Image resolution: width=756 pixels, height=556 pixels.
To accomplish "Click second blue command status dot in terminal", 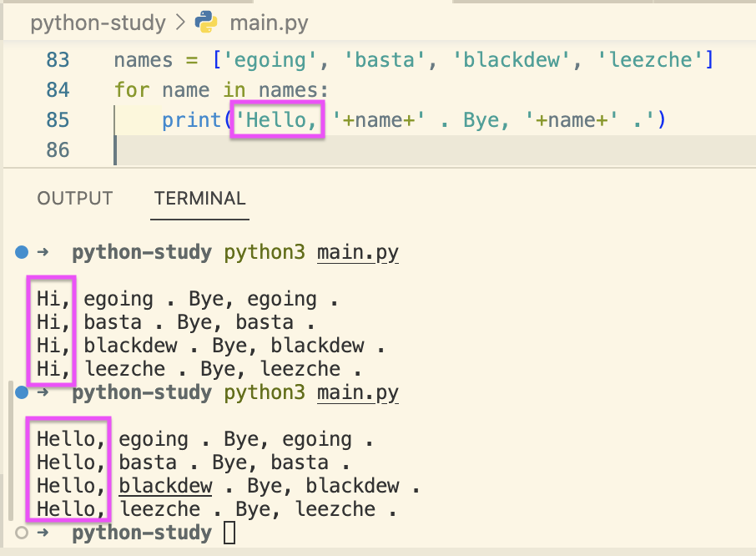I will coord(22,392).
